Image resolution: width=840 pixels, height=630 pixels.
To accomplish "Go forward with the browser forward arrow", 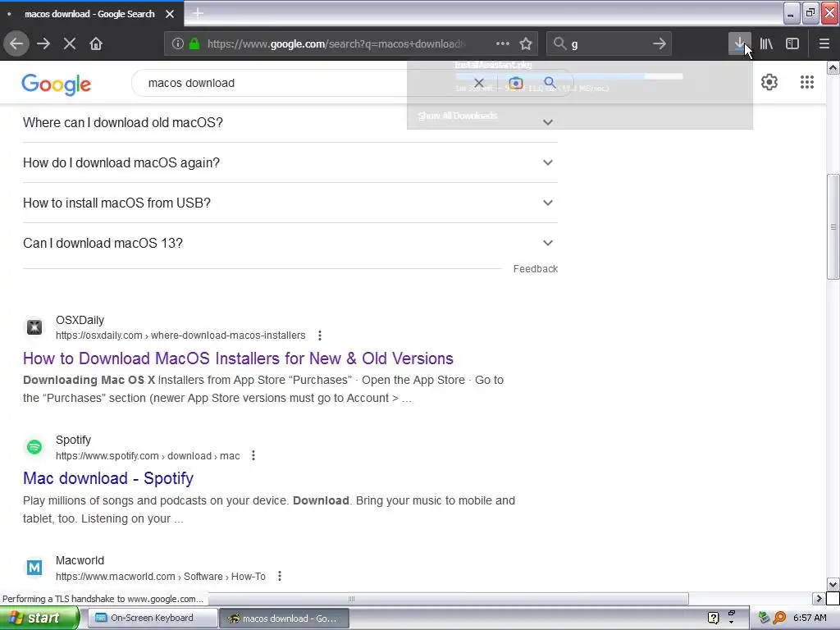I will pyautogui.click(x=43, y=44).
